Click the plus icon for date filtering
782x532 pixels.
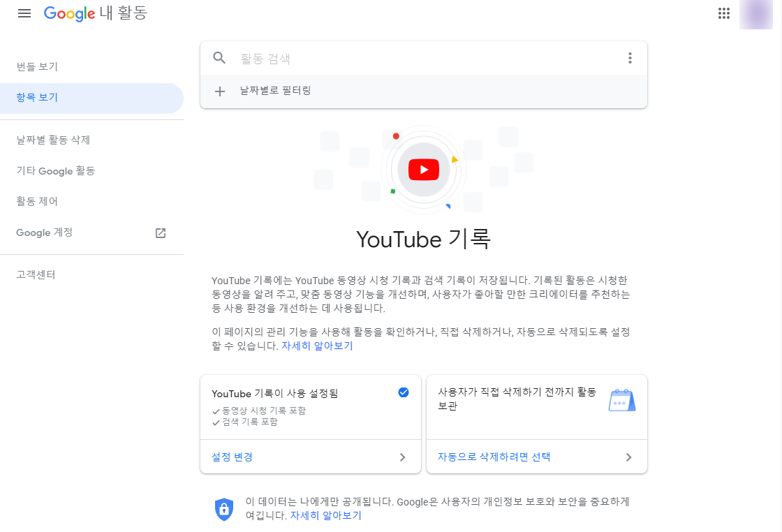[219, 91]
